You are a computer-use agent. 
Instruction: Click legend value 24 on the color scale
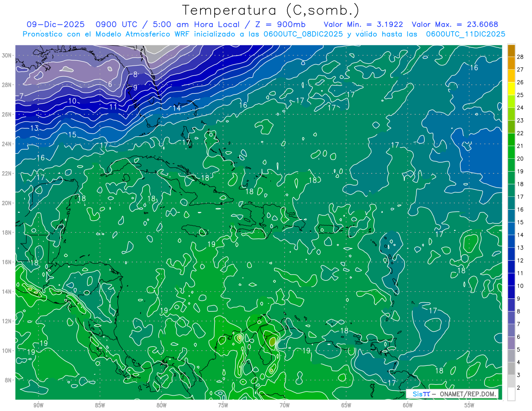(x=520, y=107)
